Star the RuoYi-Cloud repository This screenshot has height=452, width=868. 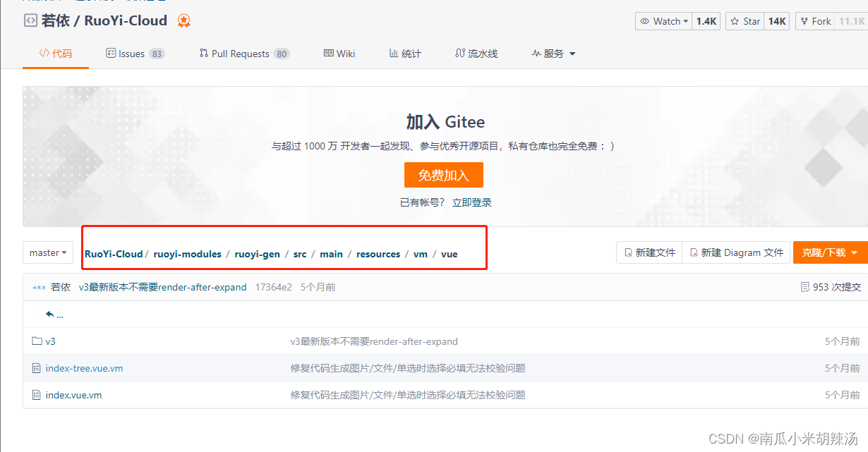745,21
